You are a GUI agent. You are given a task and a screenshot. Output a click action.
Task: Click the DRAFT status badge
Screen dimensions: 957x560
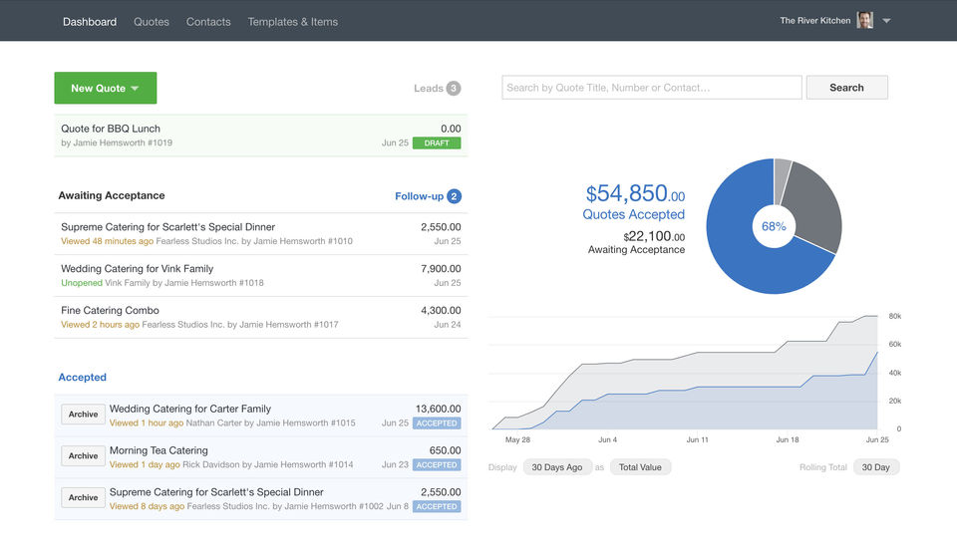(x=437, y=143)
